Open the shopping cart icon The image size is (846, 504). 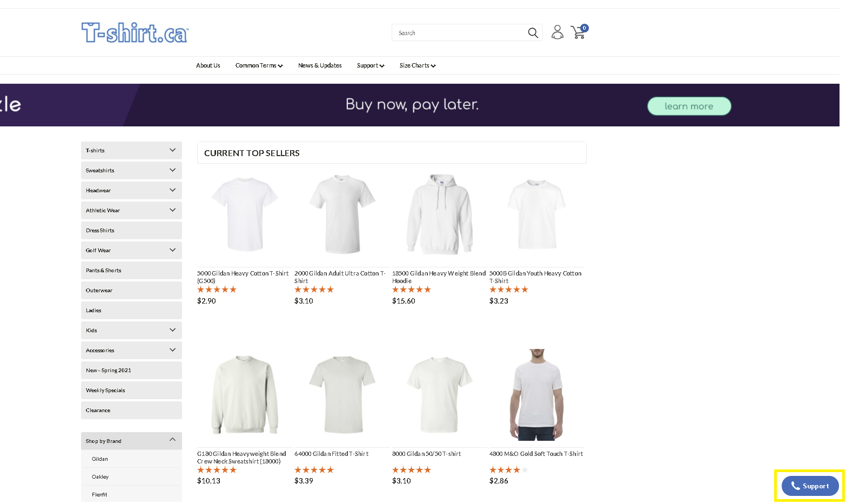579,32
